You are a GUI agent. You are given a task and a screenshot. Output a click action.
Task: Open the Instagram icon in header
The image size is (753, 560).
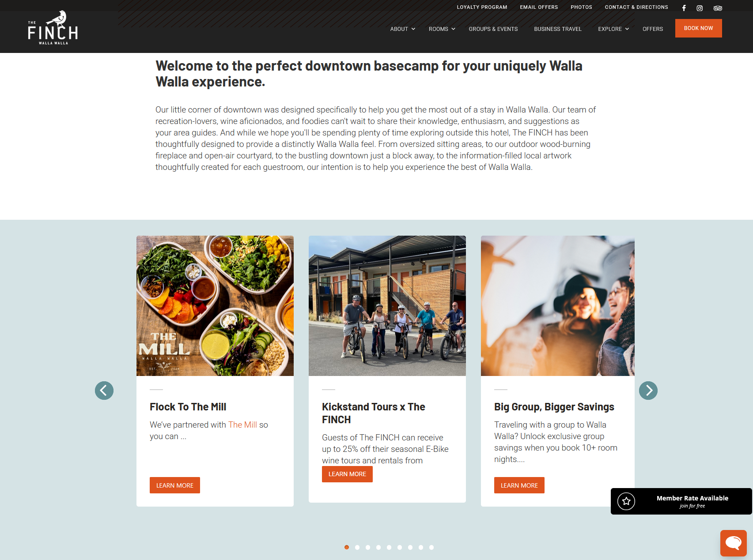pyautogui.click(x=700, y=8)
